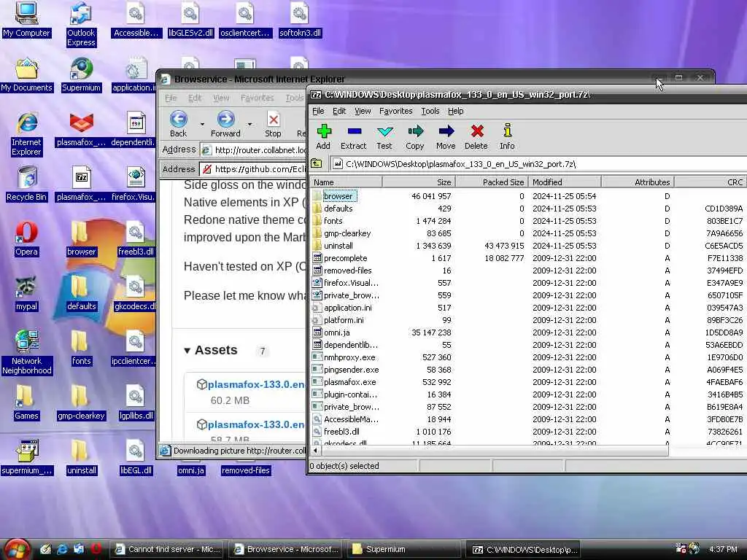
Task: Click Back arrow in Internet Explorer window
Action: click(179, 124)
